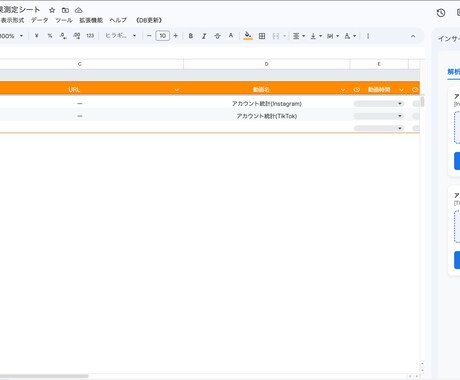Click the move to folder icon
The image size is (460, 380).
tap(65, 10)
